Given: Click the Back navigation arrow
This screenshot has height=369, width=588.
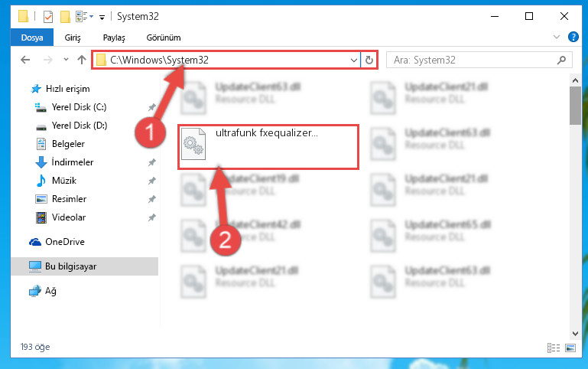Looking at the screenshot, I should 25,60.
